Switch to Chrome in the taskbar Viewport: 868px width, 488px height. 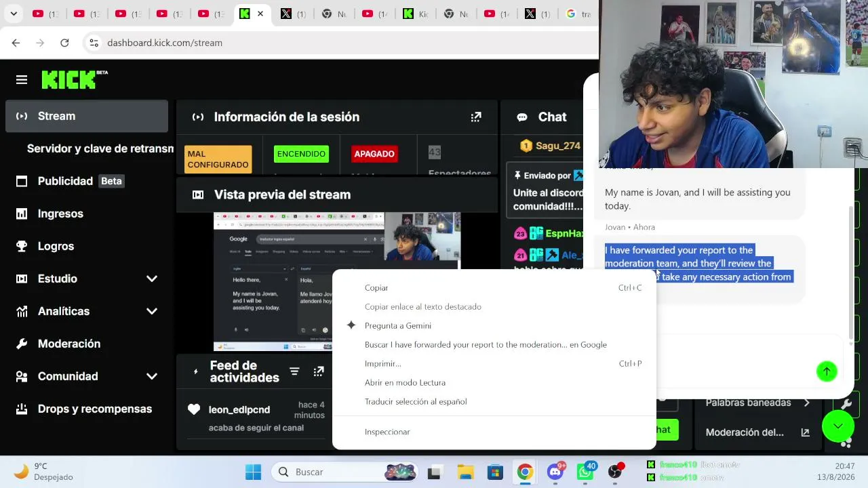[x=525, y=472]
